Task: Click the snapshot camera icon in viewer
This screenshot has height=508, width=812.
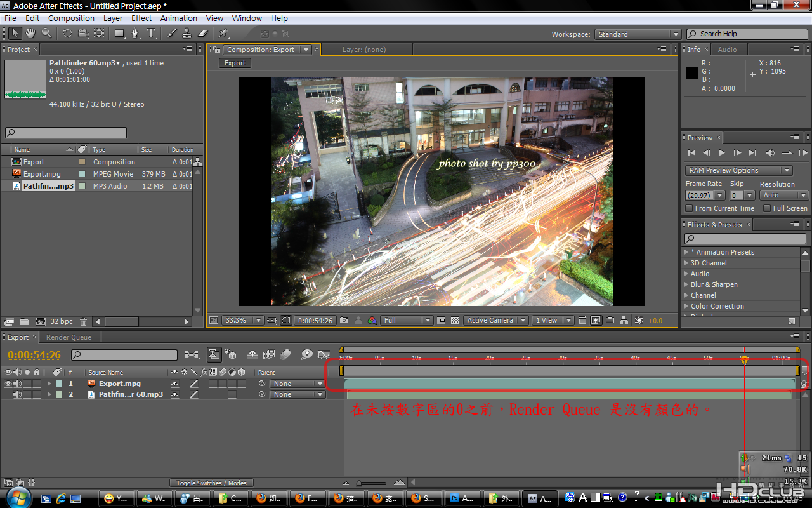Action: pyautogui.click(x=344, y=321)
